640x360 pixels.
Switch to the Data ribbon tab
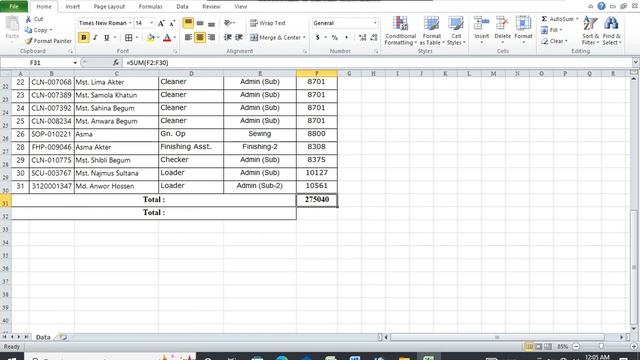[182, 7]
